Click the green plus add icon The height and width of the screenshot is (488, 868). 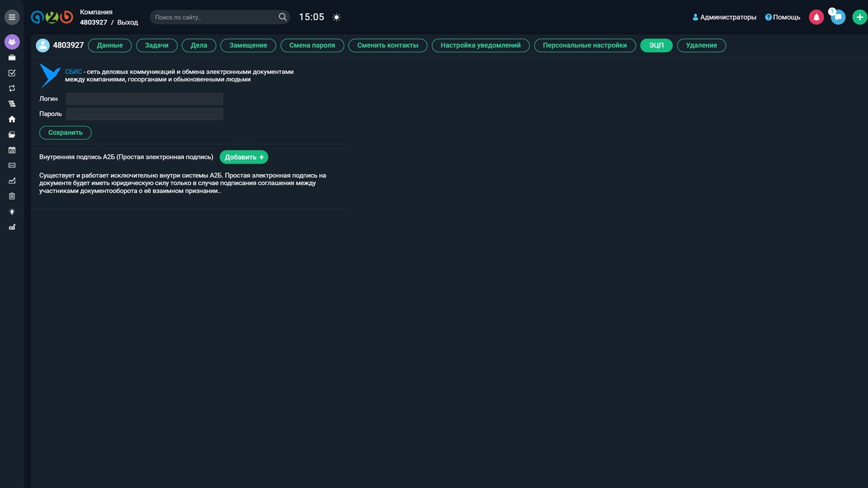pyautogui.click(x=859, y=17)
